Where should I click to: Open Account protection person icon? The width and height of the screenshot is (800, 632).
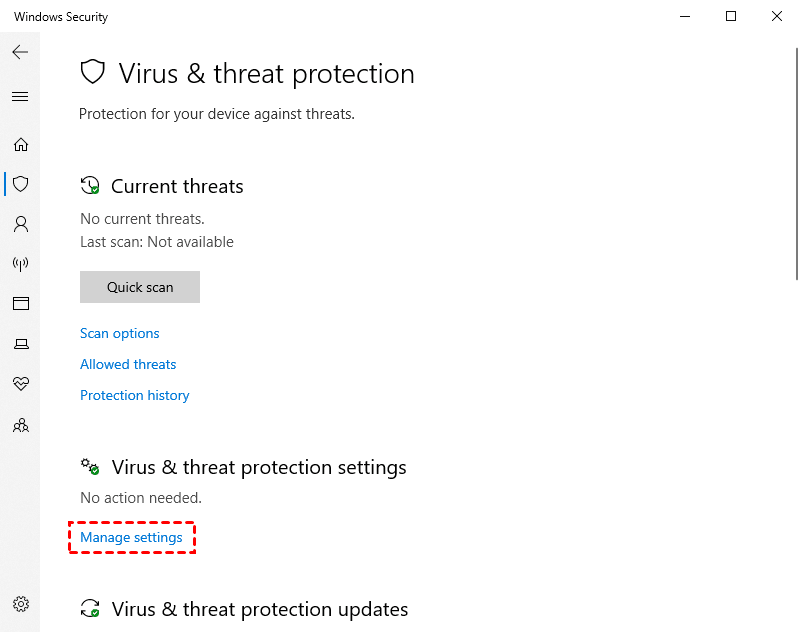(x=20, y=224)
